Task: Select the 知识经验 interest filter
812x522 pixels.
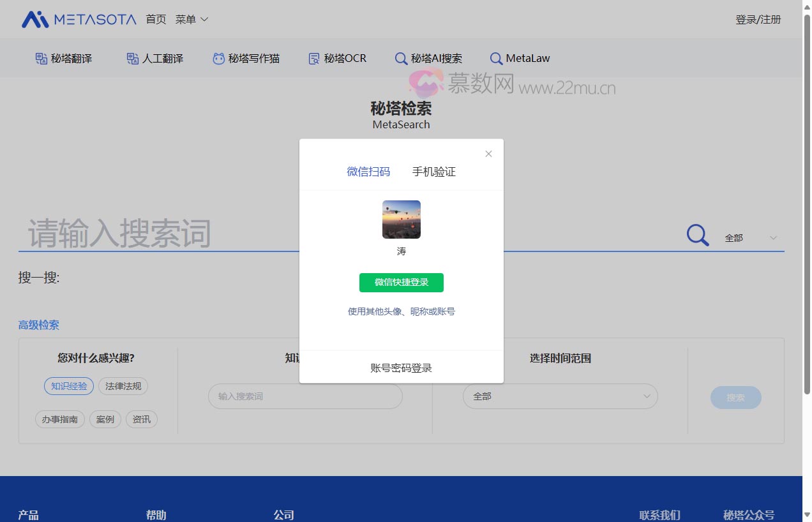Action: (68, 386)
